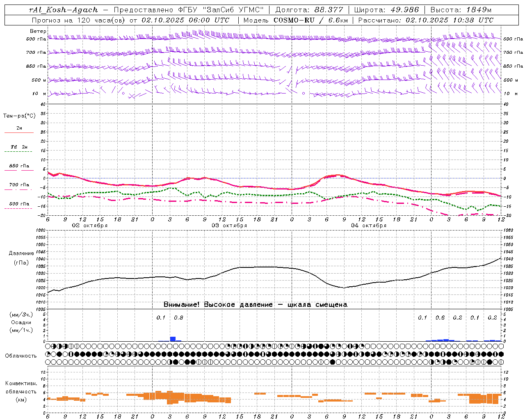Click the 500 гПа entry in temperature legend
The height and width of the screenshot is (420, 525).
coord(19,204)
